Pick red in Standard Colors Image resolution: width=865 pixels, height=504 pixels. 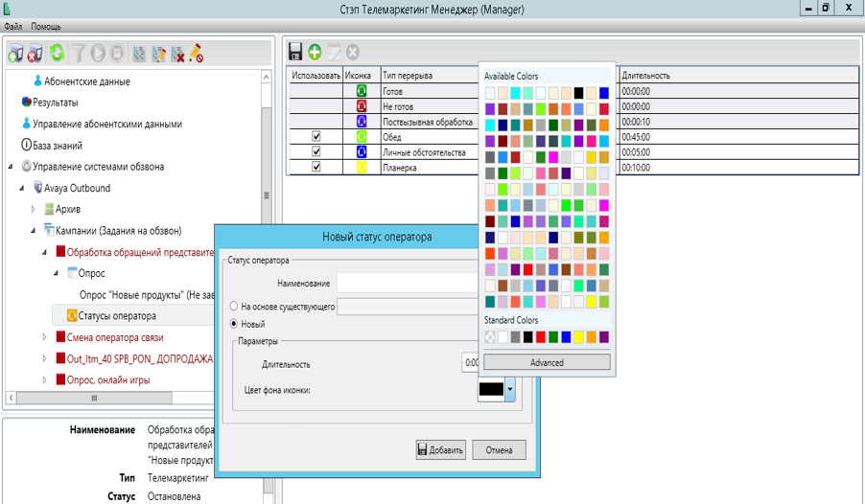[x=541, y=337]
